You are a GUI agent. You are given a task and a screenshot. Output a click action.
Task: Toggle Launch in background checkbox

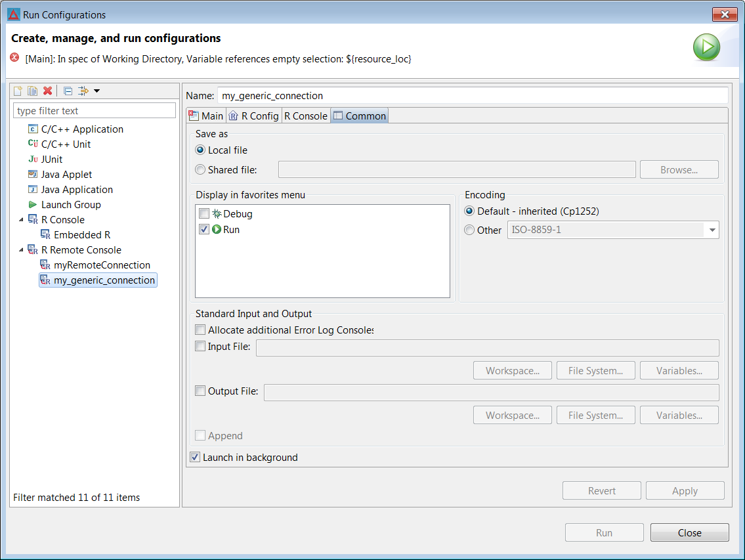point(196,458)
